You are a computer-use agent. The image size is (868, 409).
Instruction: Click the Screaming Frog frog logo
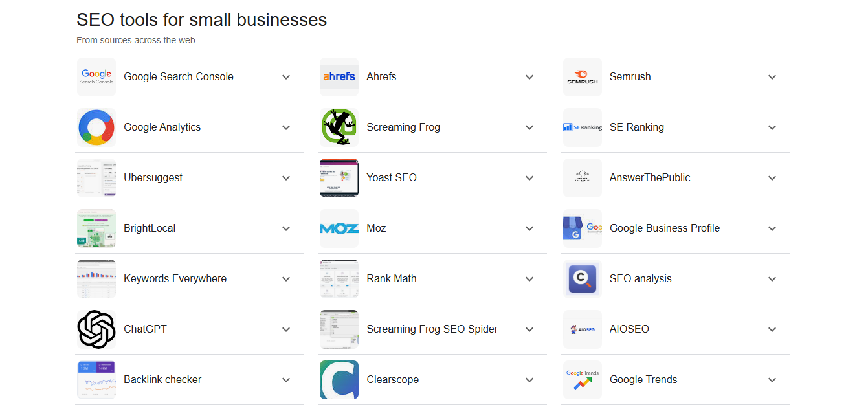pyautogui.click(x=339, y=127)
